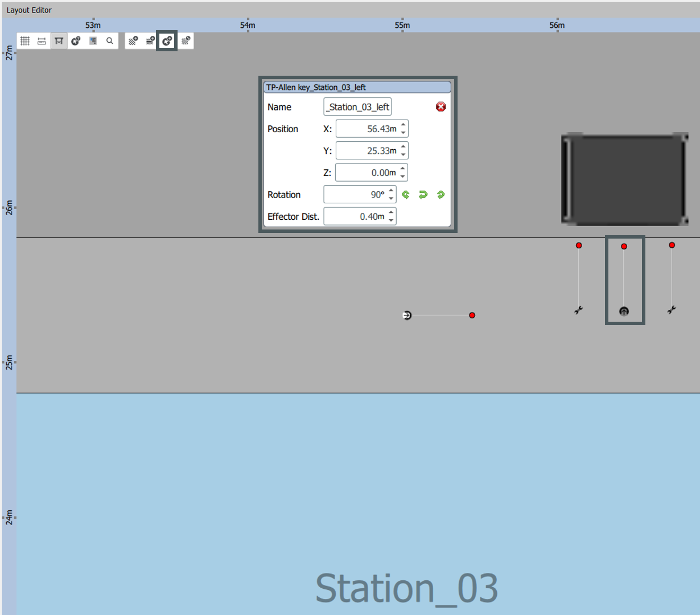
Task: Click the remove hatched area icon
Action: pyautogui.click(x=186, y=41)
